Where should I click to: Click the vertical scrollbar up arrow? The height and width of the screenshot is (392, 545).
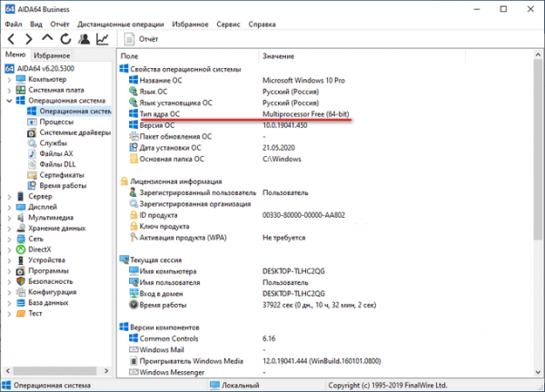pyautogui.click(x=538, y=54)
